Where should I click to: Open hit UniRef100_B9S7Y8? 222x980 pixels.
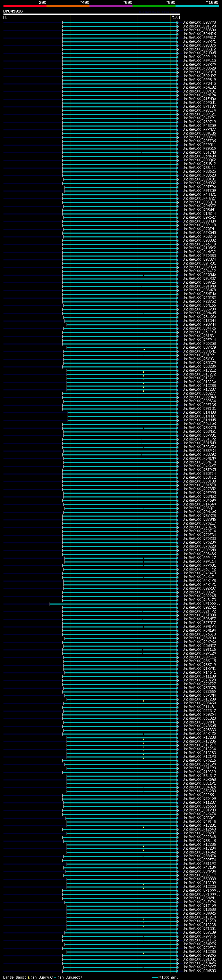199,23
